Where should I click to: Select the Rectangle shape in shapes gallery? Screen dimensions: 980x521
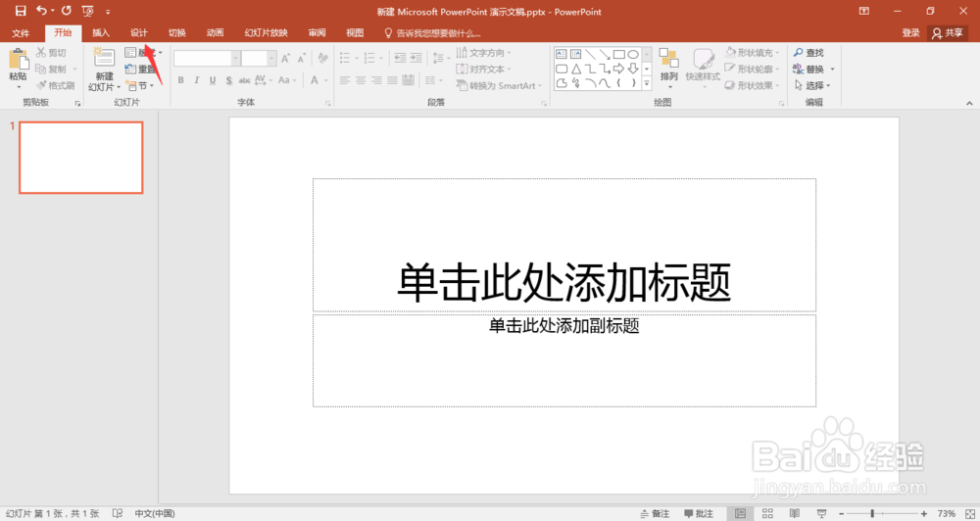[618, 54]
